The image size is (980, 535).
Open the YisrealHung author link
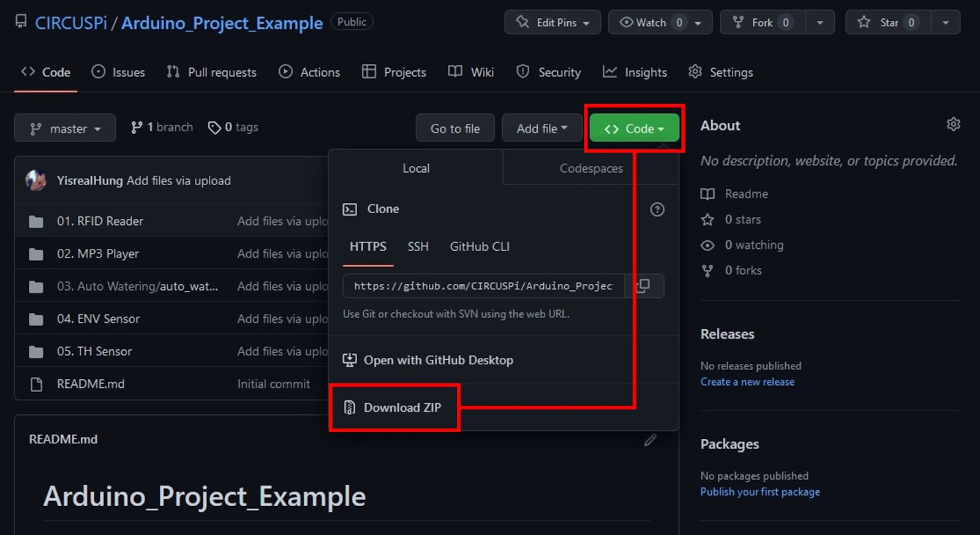click(x=90, y=180)
